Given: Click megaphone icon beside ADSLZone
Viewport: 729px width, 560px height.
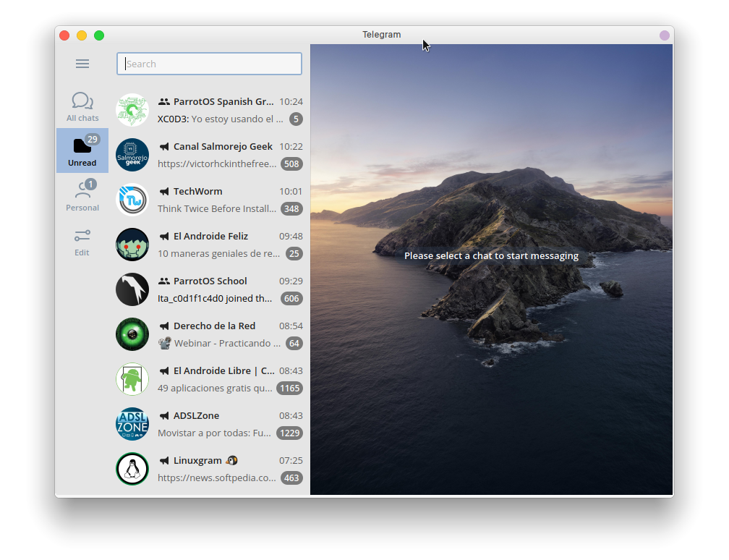Looking at the screenshot, I should [x=163, y=416].
